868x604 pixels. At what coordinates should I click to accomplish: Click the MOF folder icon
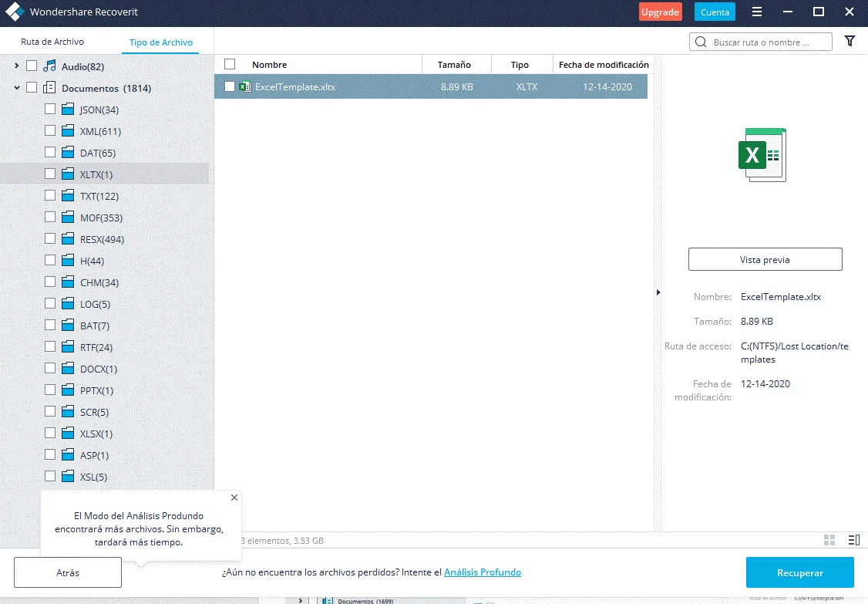click(68, 218)
